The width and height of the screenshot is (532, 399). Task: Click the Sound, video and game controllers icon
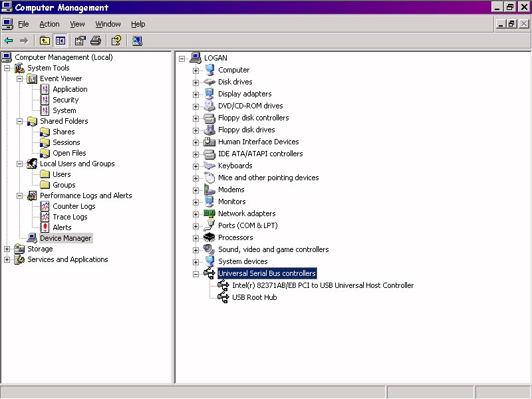pos(209,249)
